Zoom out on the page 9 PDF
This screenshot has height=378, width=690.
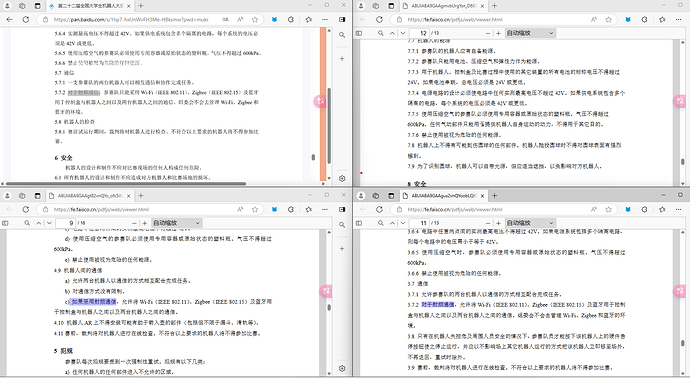pos(134,223)
